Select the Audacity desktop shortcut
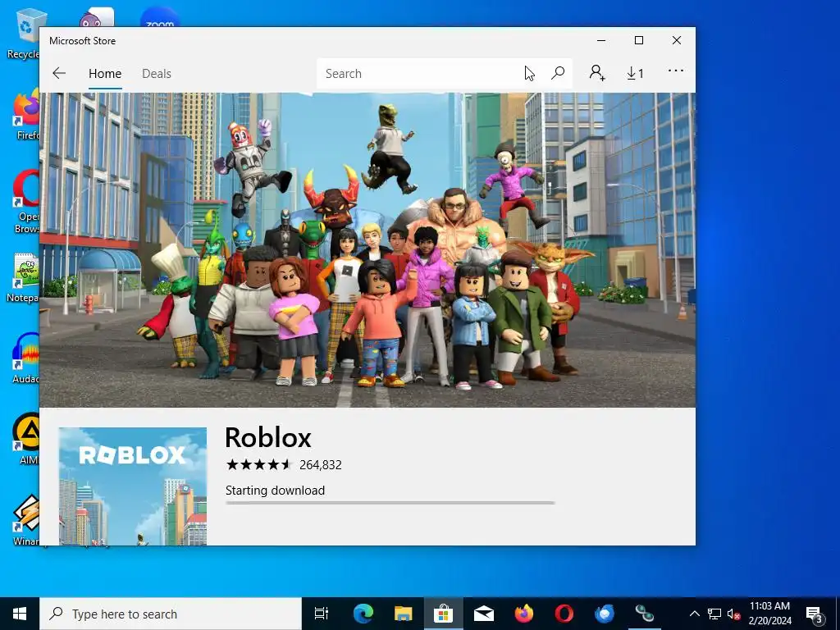Screen dimensions: 840x630 point(25,358)
